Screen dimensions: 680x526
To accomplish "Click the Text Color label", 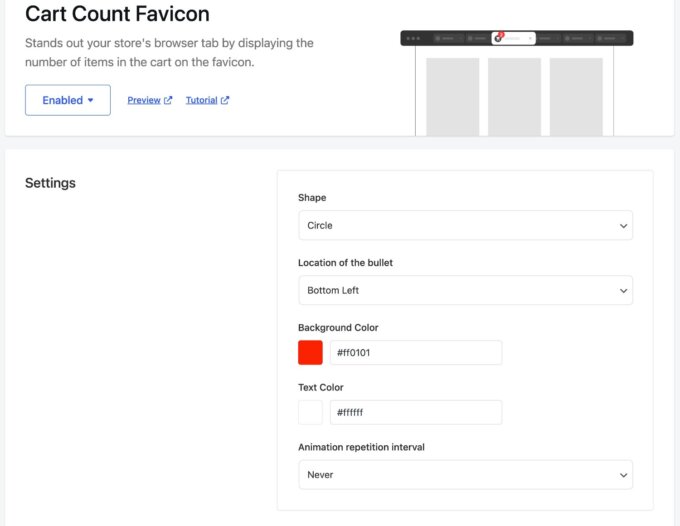I will point(320,388).
